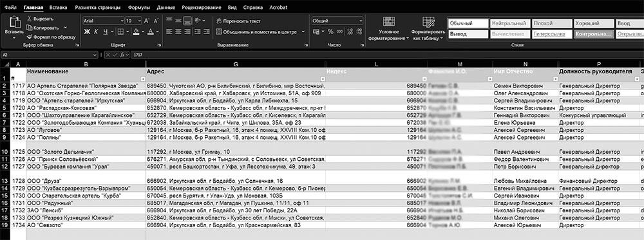Apply Плохой cell style
The width and height of the screenshot is (644, 240).
tap(552, 23)
